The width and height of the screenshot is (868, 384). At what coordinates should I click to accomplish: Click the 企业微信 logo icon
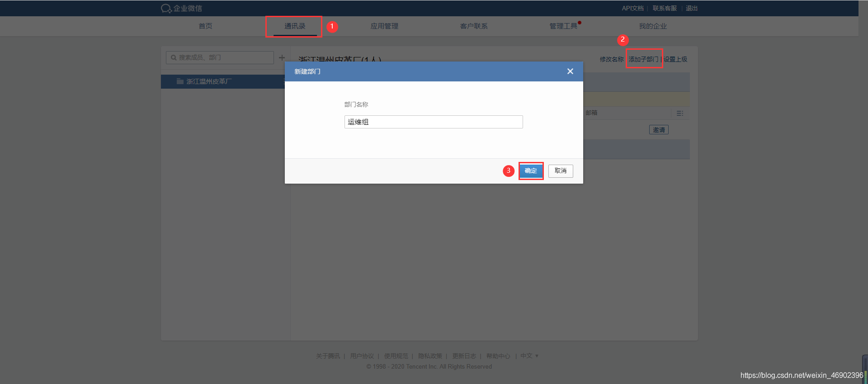pos(166,9)
